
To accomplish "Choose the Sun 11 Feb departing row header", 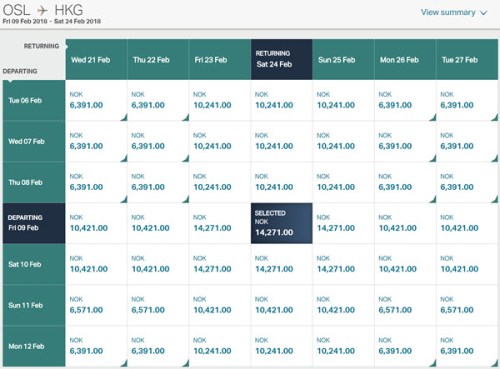I will tap(34, 305).
